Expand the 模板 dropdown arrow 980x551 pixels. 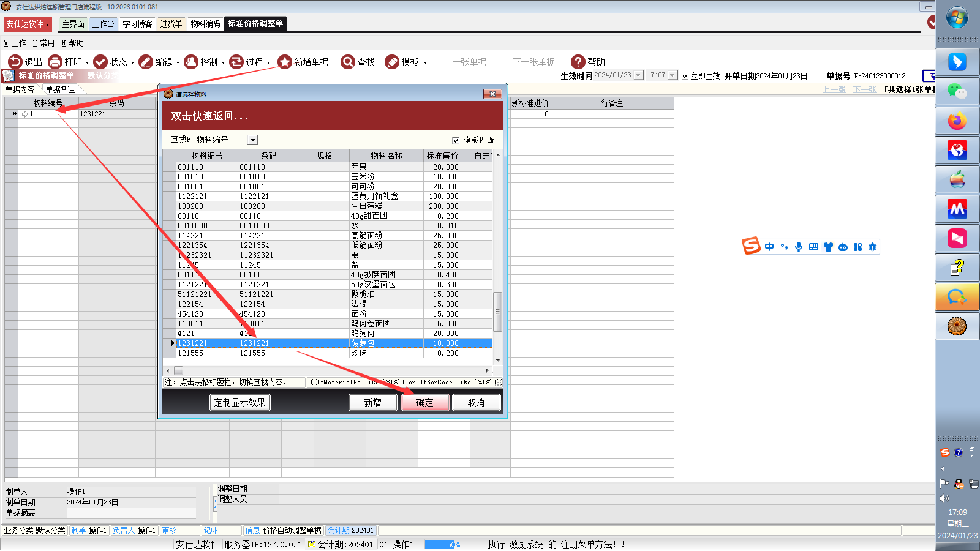coord(425,62)
